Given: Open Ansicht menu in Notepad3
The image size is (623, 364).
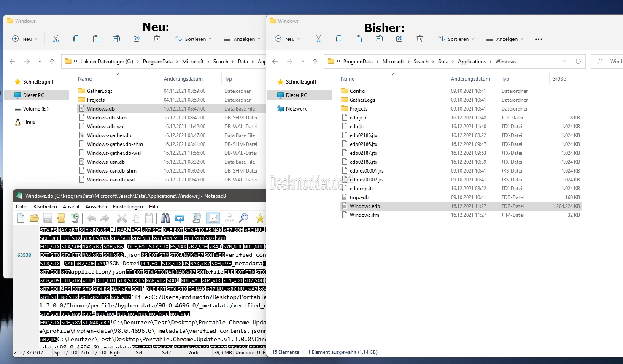Looking at the screenshot, I should tap(71, 207).
